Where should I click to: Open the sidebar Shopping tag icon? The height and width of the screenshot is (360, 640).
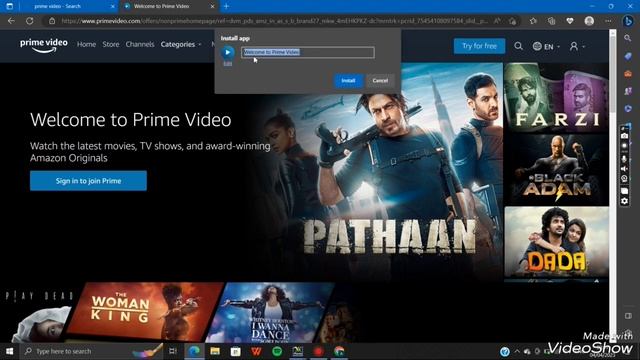click(628, 56)
